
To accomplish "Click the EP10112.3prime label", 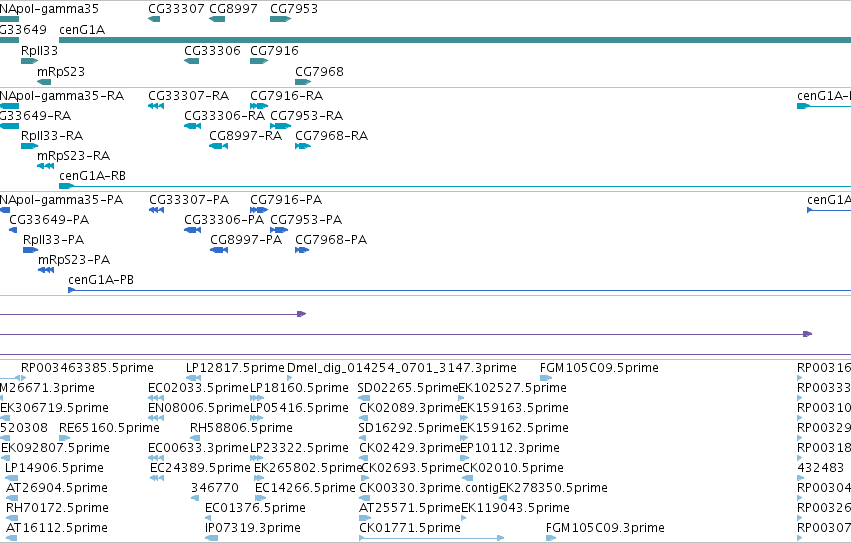I will [510, 449].
